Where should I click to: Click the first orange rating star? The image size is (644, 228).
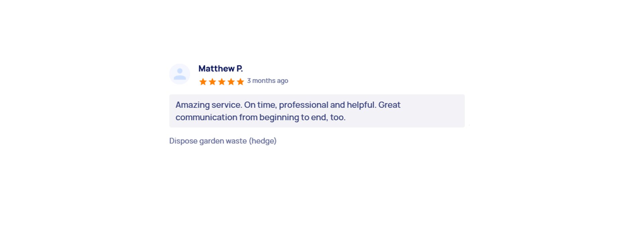203,82
